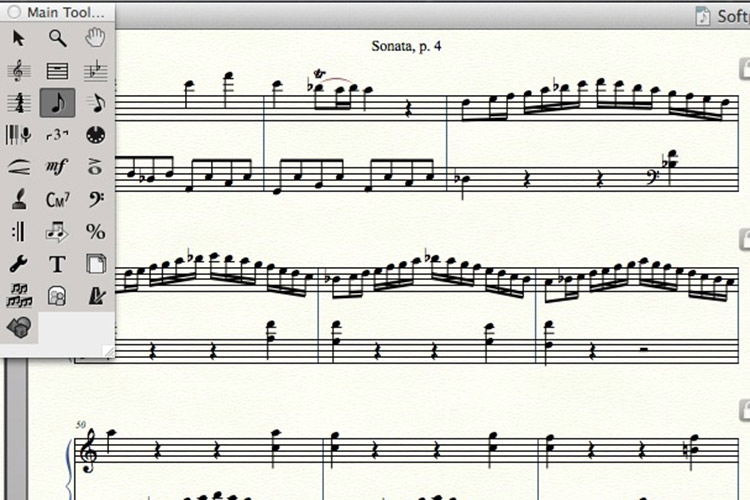Screen dimensions: 750x500
Task: Select the T Text tool
Action: [x=57, y=264]
